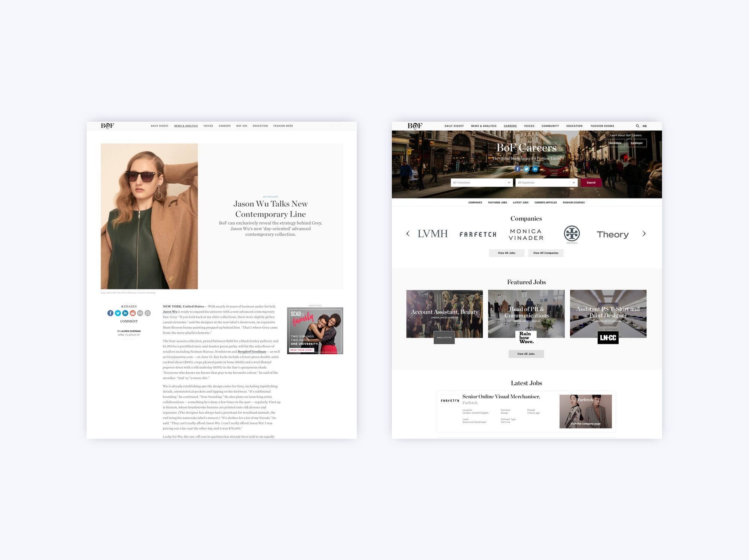The width and height of the screenshot is (749, 560).
Task: Click Tory Burch company logo
Action: (x=571, y=234)
